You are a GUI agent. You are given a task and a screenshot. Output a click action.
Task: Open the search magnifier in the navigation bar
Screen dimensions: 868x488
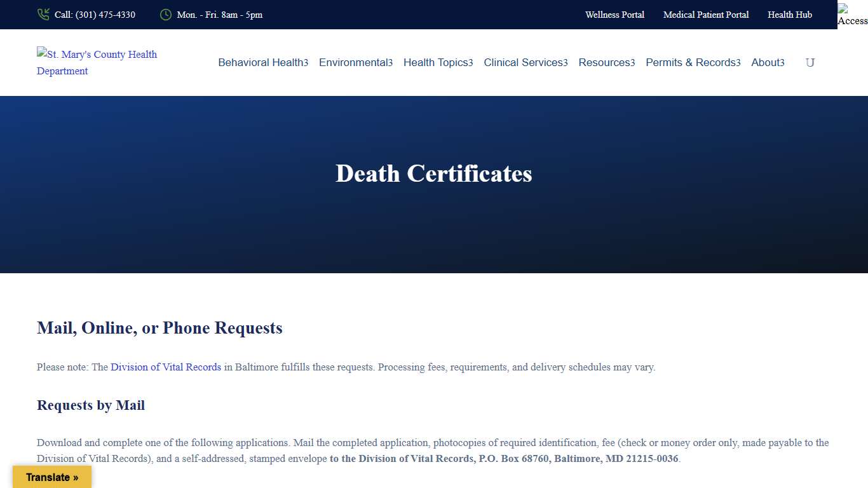(810, 62)
